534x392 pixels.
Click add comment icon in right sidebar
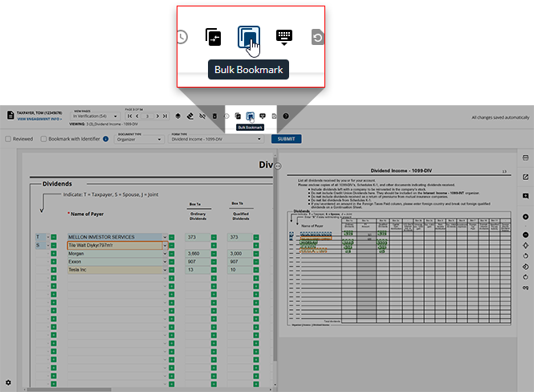[525, 196]
